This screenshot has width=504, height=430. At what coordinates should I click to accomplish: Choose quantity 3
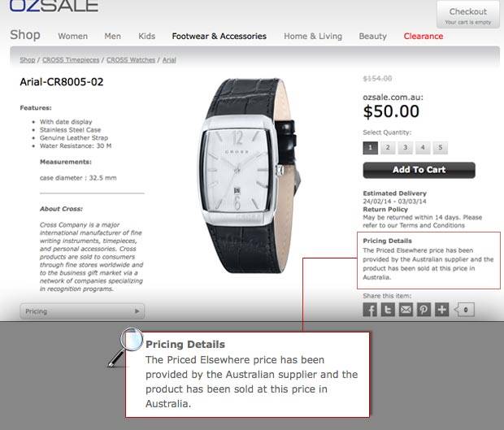406,148
